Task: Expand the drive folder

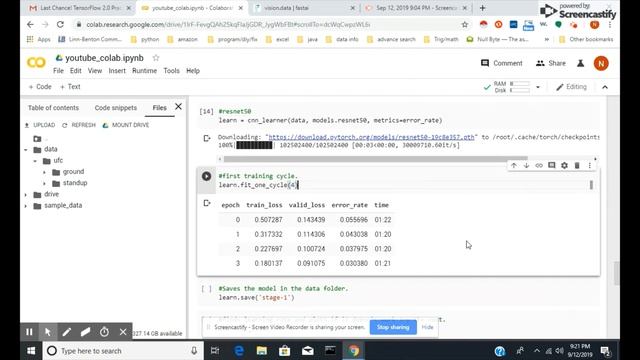Action: 26,195
